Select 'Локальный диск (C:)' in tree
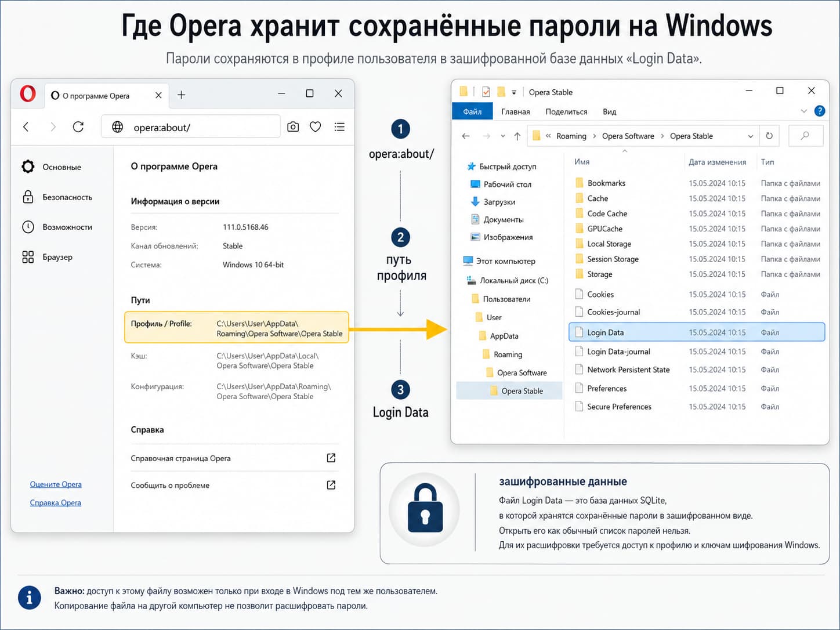Image resolution: width=840 pixels, height=630 pixels. point(507,280)
